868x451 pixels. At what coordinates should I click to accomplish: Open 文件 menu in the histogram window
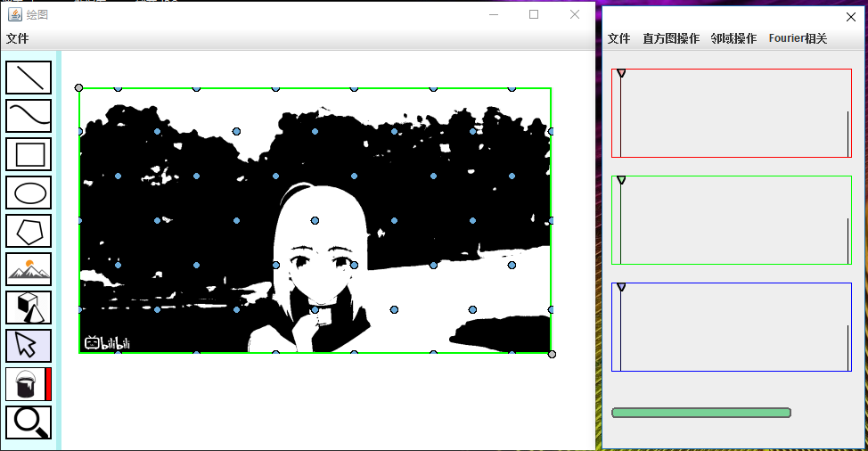(x=618, y=38)
